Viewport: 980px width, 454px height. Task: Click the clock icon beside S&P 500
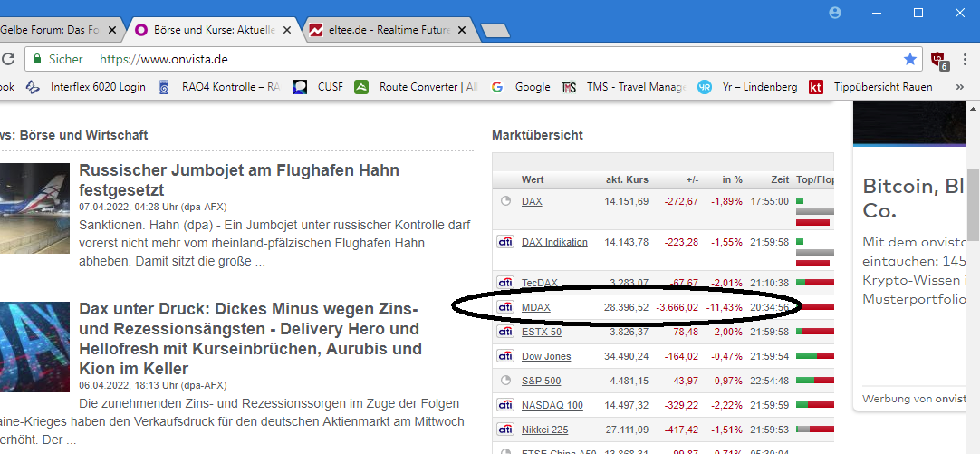point(505,381)
